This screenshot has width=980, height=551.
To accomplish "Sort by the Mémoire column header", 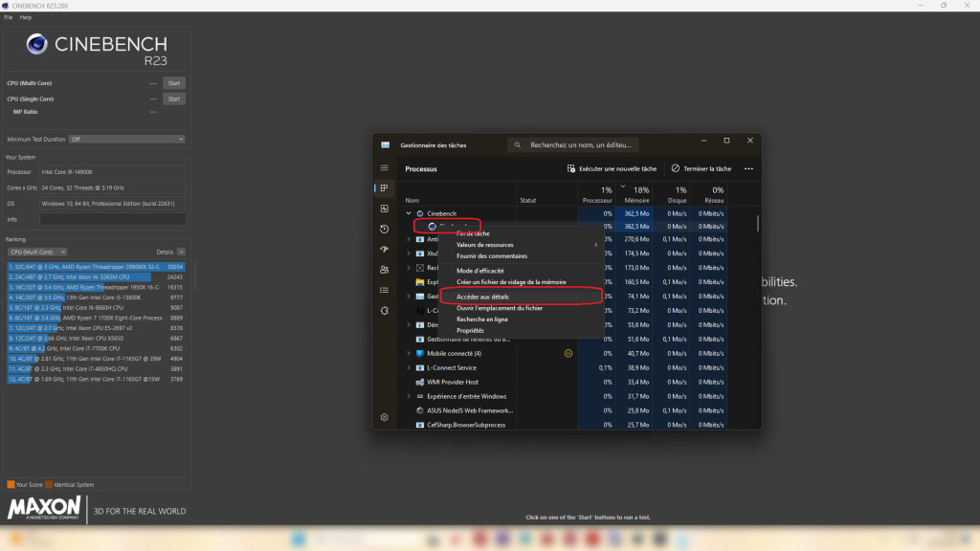I will coord(634,194).
